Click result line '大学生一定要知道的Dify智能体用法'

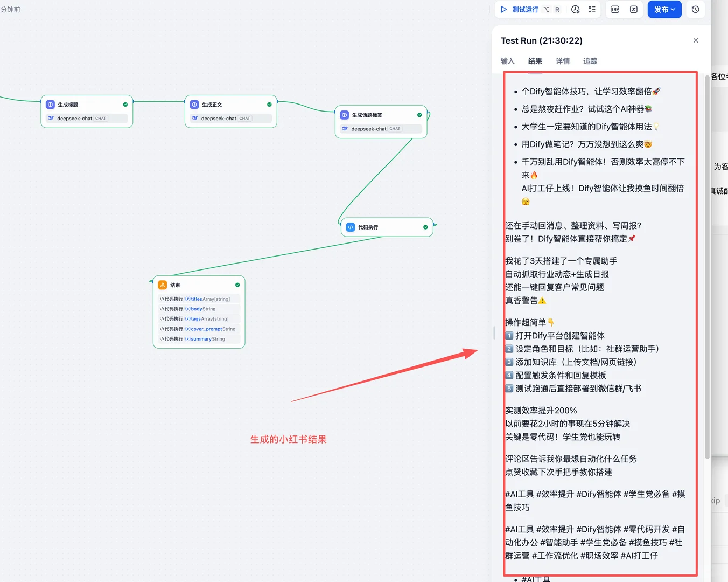(590, 127)
